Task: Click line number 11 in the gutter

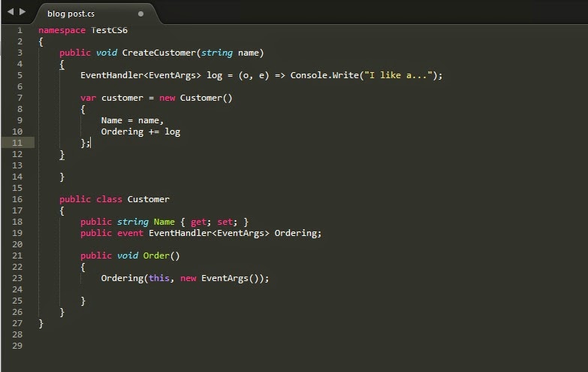Action: pos(17,143)
